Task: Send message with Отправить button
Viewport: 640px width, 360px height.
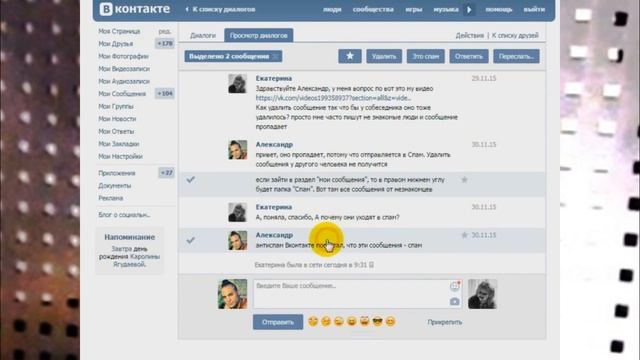Action: 278,322
